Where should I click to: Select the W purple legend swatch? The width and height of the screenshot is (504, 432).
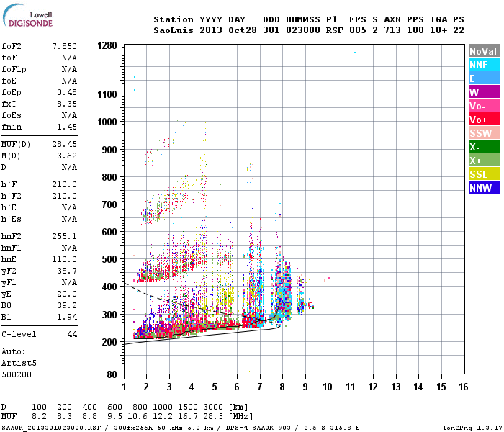click(484, 92)
